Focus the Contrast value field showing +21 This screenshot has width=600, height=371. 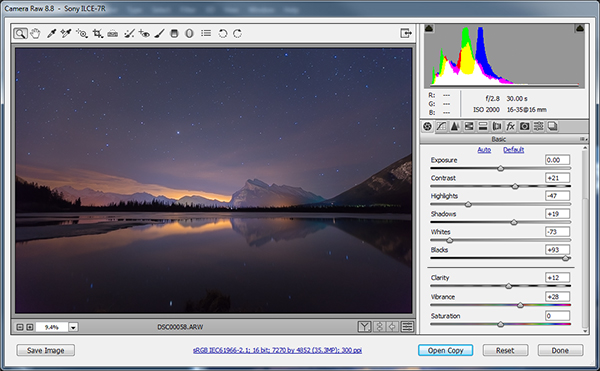[558, 178]
